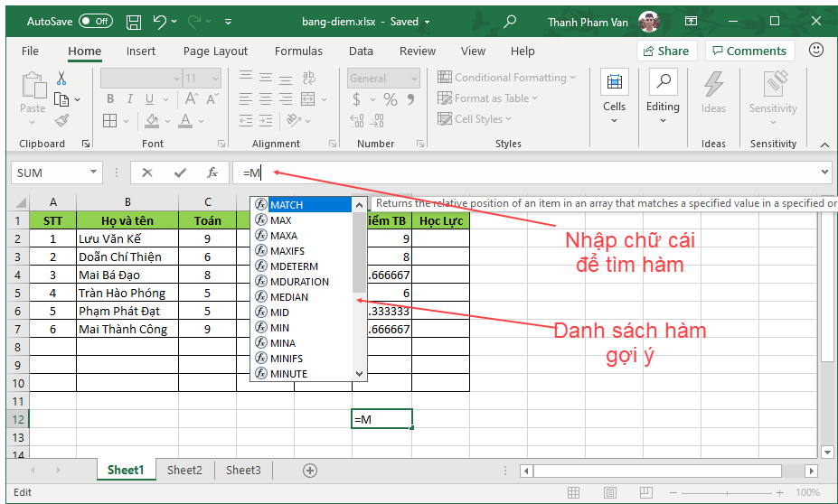Click Thanh Pham Van profile picture

(649, 22)
